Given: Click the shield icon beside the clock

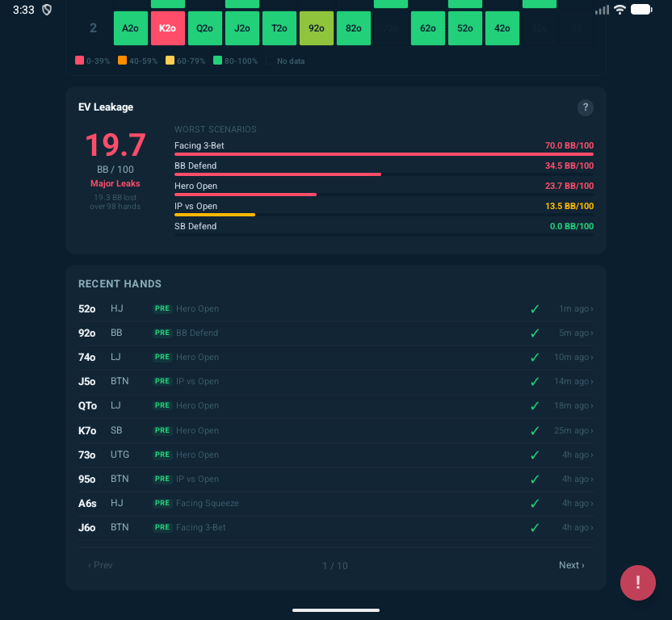Looking at the screenshot, I should [x=47, y=10].
